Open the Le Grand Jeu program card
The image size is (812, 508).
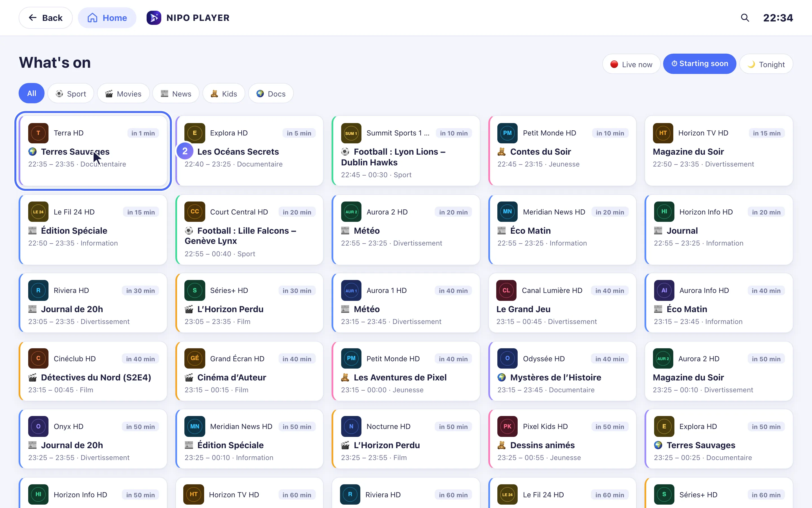click(562, 303)
